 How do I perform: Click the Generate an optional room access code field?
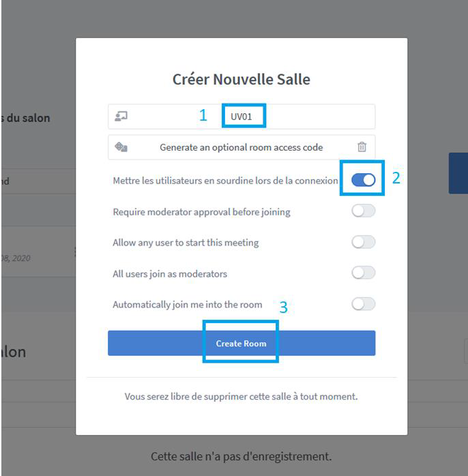click(x=242, y=147)
